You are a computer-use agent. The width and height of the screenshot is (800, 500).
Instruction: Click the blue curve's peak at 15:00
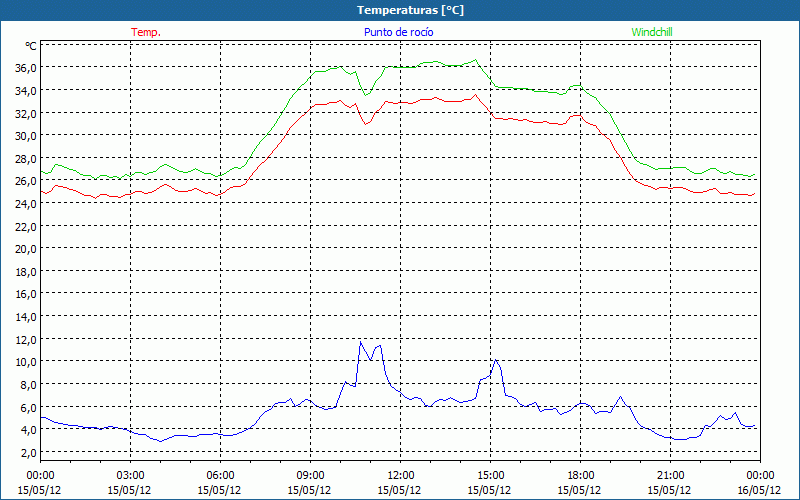494,360
